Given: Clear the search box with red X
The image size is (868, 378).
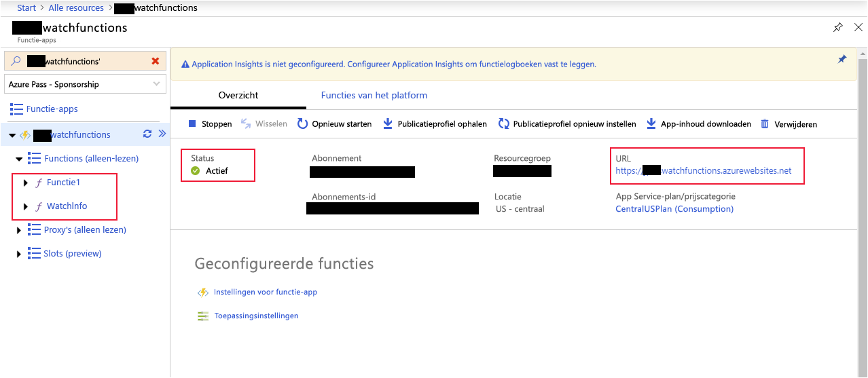Looking at the screenshot, I should click(x=155, y=61).
